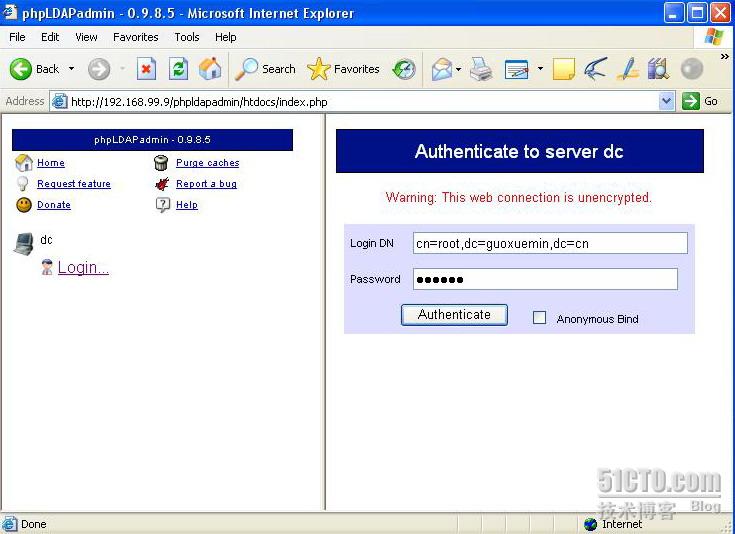Open the Favorites star toolbar button
This screenshot has width=735, height=534.
point(343,69)
